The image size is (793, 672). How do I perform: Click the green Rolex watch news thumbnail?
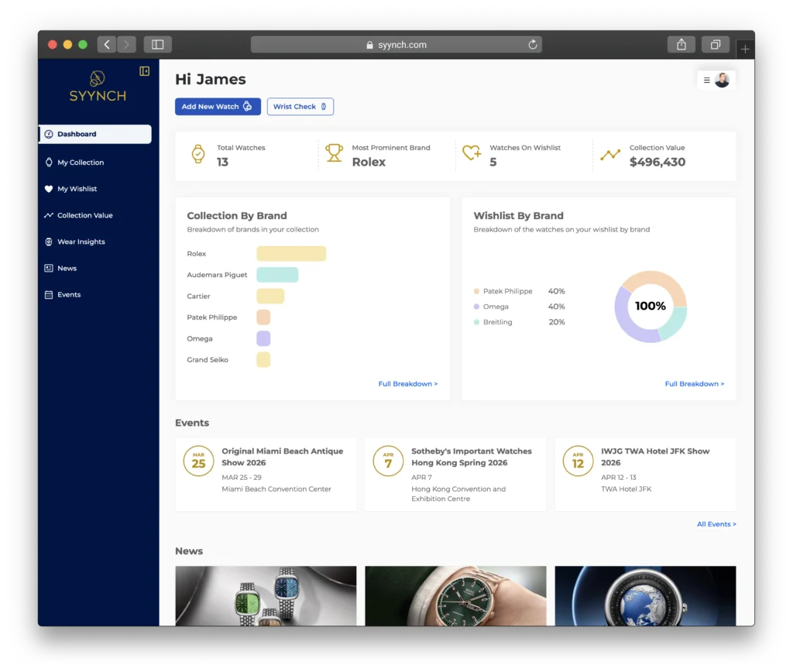click(x=455, y=596)
